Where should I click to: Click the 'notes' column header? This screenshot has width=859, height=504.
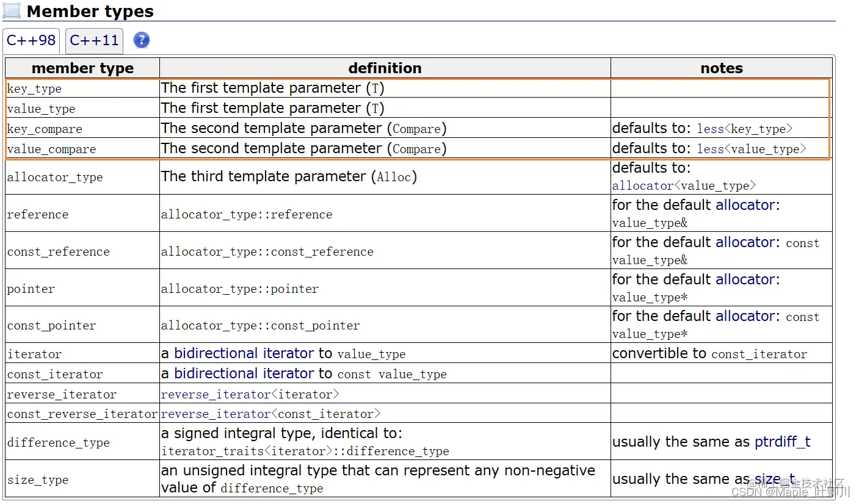click(721, 68)
